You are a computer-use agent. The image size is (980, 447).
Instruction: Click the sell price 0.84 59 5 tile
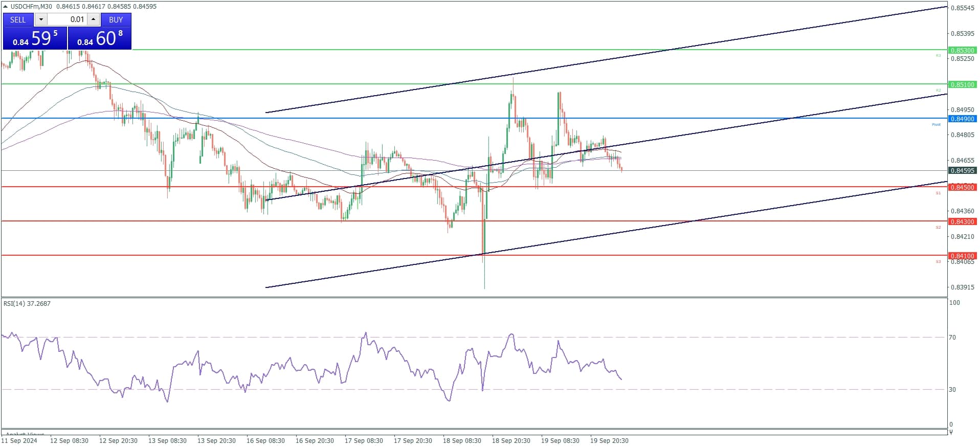(35, 38)
